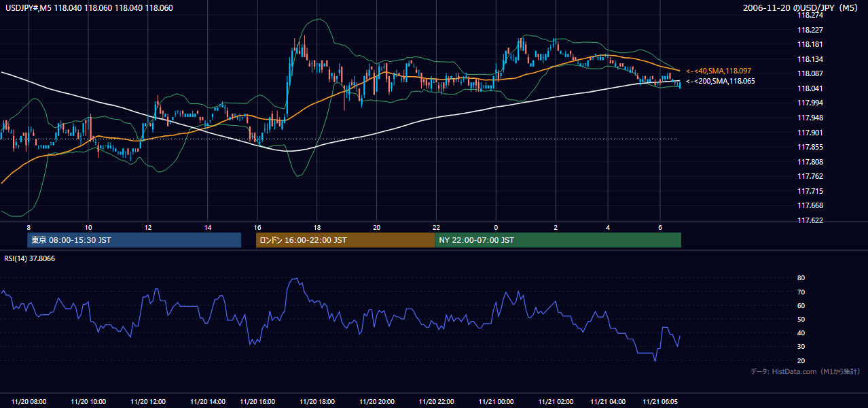Click RSI axis level 80
868x408 pixels.
coord(801,278)
